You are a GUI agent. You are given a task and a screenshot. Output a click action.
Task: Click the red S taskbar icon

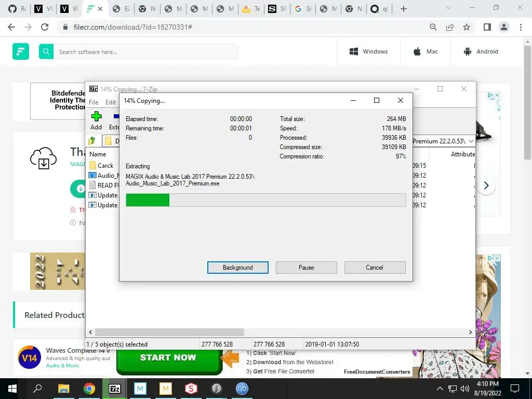coord(191,389)
